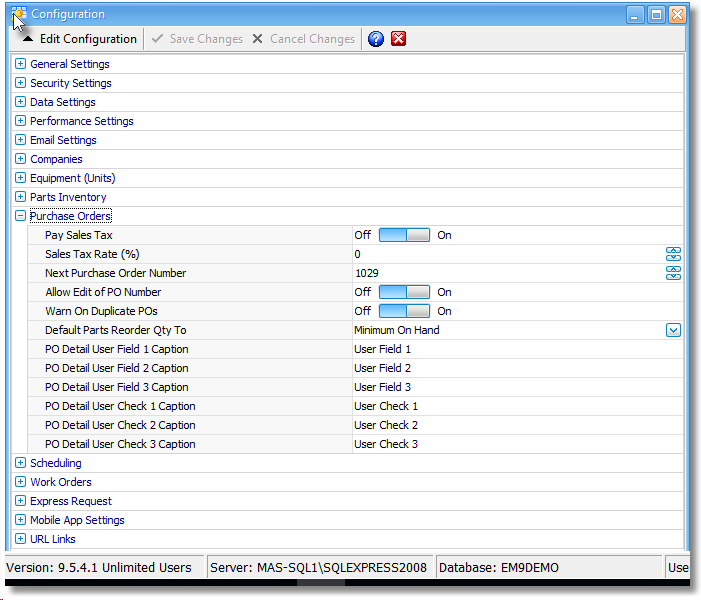Minimize the Configuration window
701x600 pixels.
click(634, 14)
